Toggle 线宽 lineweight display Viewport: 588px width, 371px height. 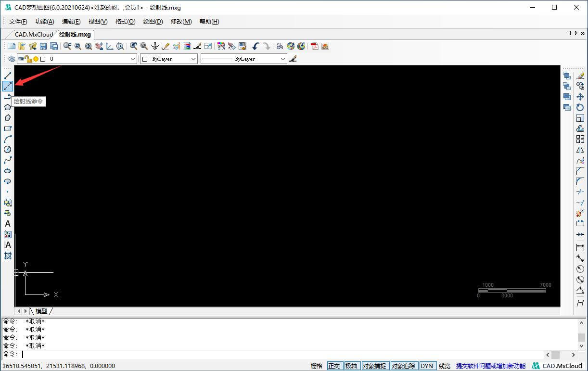pyautogui.click(x=444, y=366)
